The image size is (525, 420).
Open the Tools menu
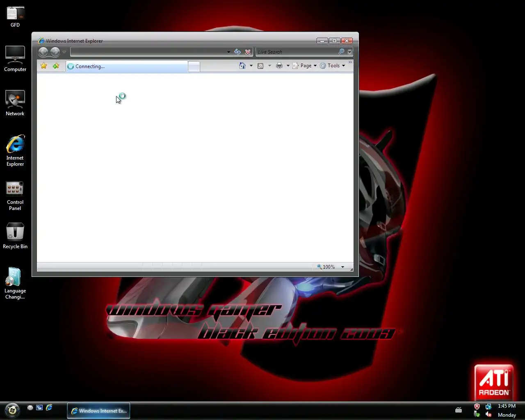[x=333, y=66]
